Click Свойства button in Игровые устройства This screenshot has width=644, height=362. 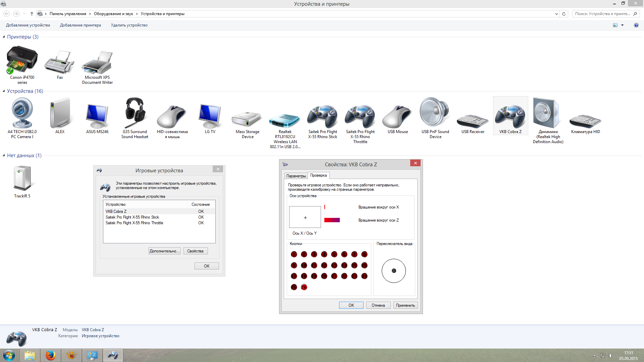point(195,251)
